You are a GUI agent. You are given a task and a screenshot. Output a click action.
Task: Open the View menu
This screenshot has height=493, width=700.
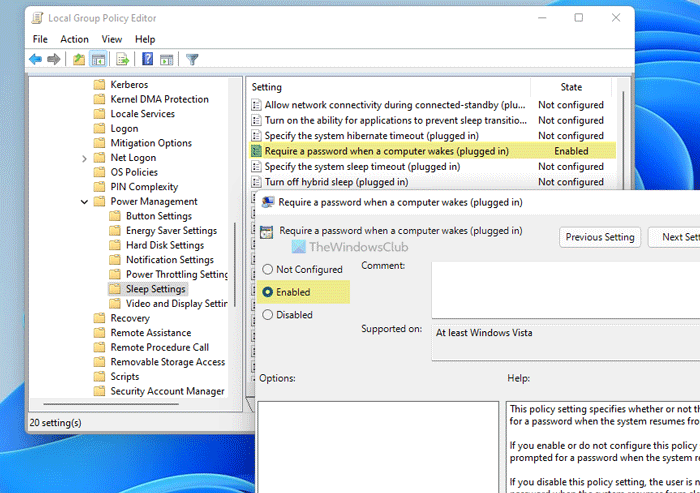coord(112,39)
